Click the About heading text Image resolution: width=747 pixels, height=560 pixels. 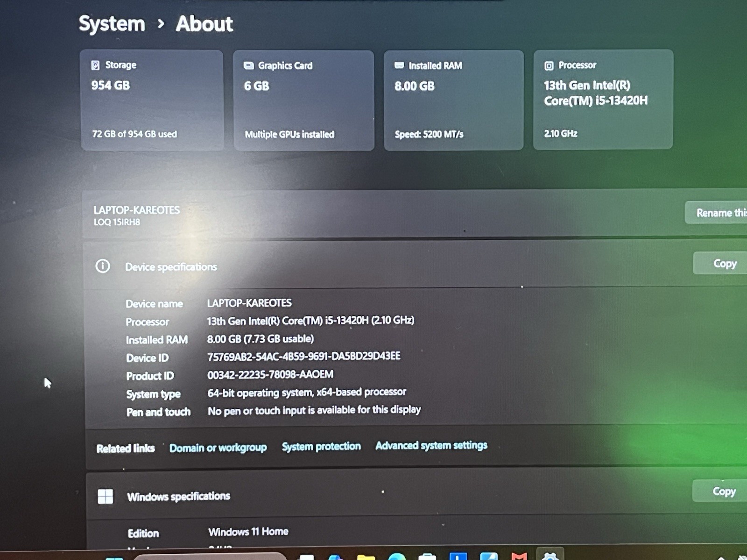(x=204, y=23)
